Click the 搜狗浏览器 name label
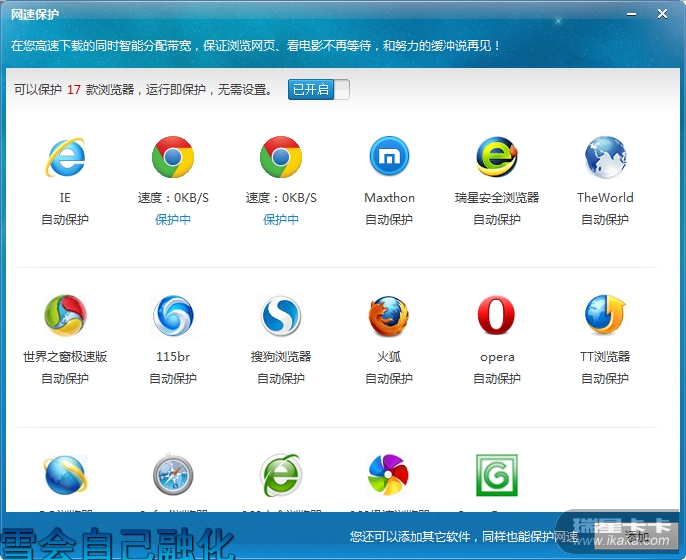The height and width of the screenshot is (560, 686). pyautogui.click(x=281, y=357)
